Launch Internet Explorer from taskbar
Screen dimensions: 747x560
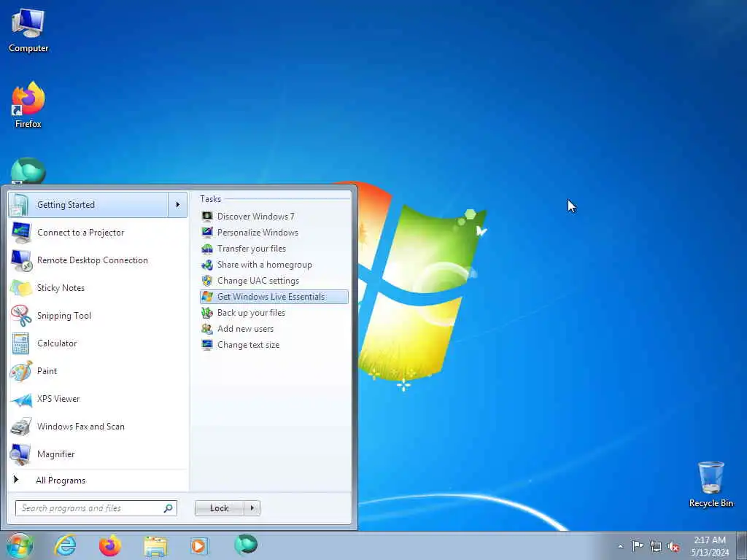pyautogui.click(x=65, y=545)
